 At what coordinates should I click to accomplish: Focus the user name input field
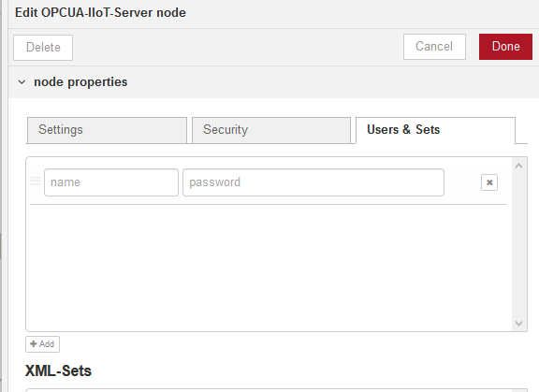pos(111,182)
